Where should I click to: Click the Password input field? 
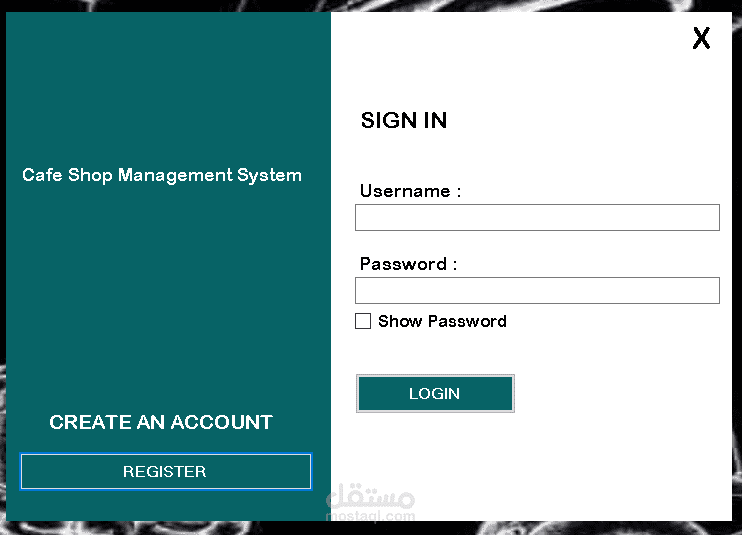pos(537,290)
